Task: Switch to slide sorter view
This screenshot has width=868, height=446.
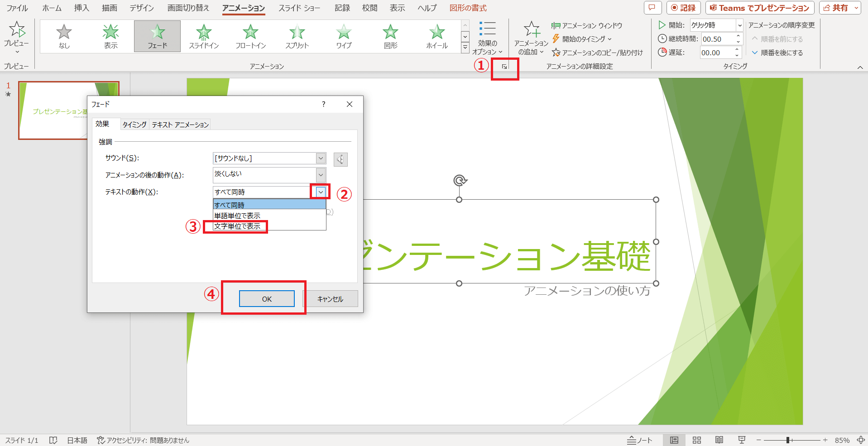Action: pos(697,440)
